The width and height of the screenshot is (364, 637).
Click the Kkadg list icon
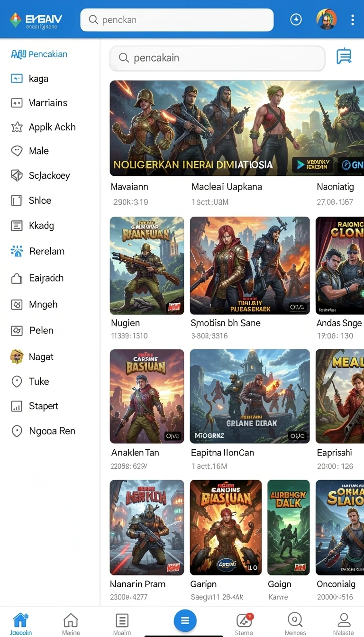(17, 226)
